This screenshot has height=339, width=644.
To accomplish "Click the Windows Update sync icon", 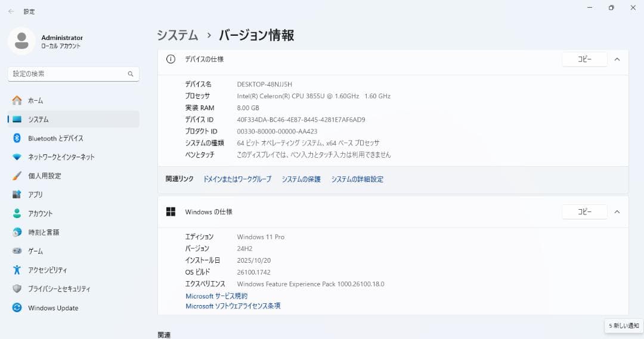I will (17, 307).
